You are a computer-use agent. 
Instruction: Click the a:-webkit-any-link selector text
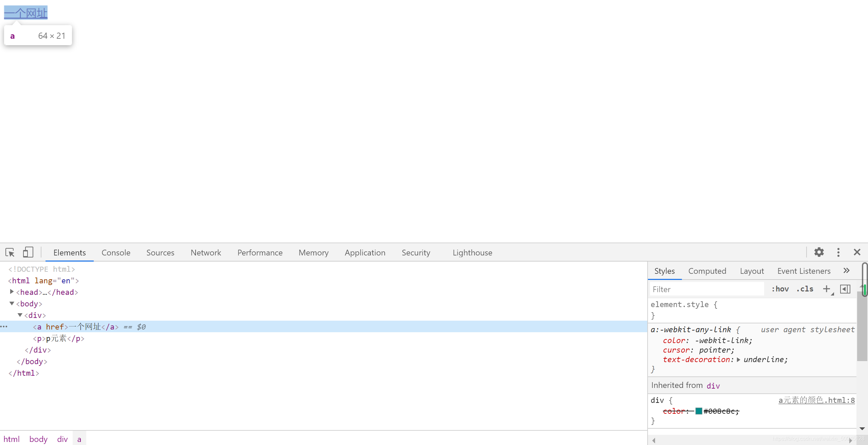point(691,330)
